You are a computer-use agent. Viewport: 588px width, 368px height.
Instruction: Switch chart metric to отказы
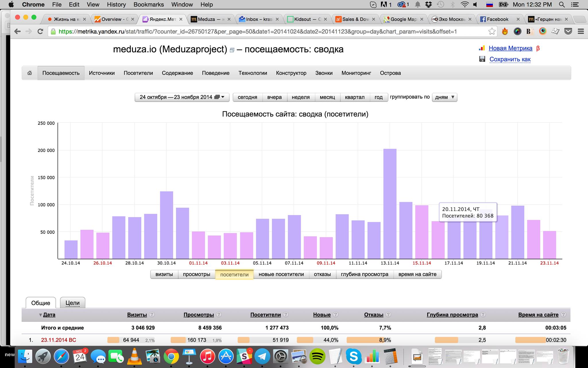point(322,274)
